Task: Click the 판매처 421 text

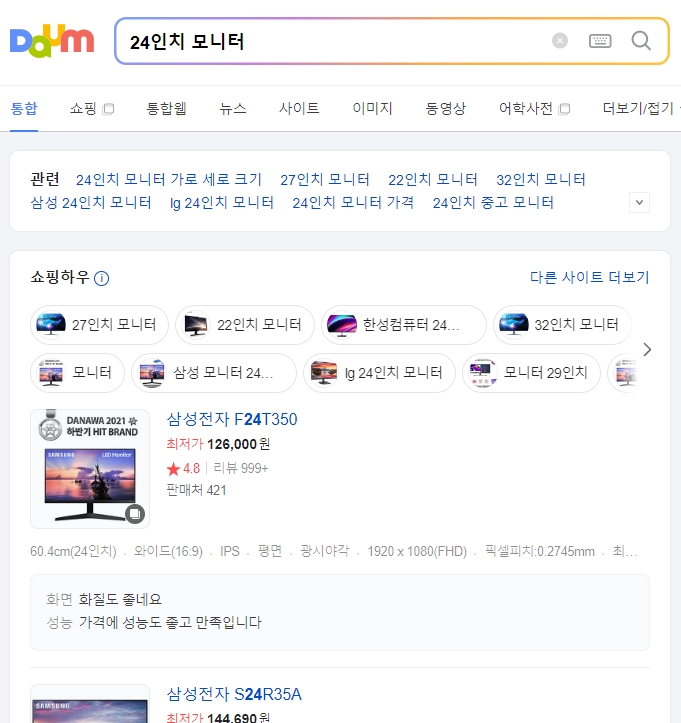Action: click(196, 490)
